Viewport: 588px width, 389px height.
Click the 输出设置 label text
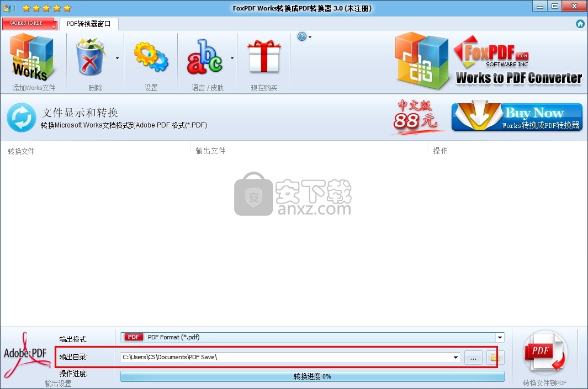coord(58,383)
